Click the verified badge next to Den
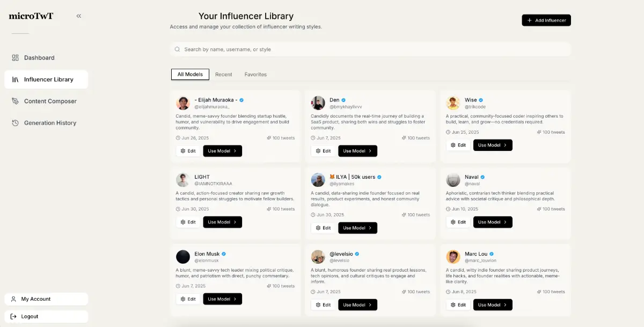This screenshot has width=644, height=327. point(343,100)
